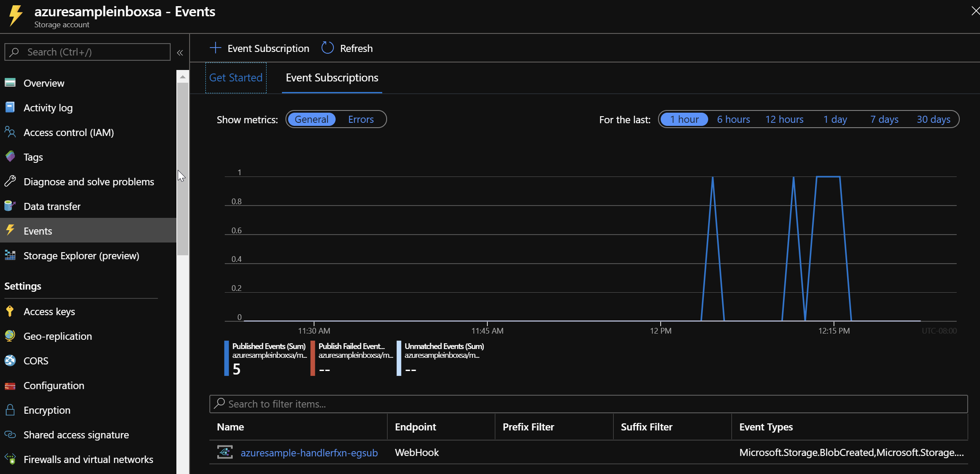The image size is (980, 474).
Task: Open Access control (IAM) menu item
Action: point(88,132)
